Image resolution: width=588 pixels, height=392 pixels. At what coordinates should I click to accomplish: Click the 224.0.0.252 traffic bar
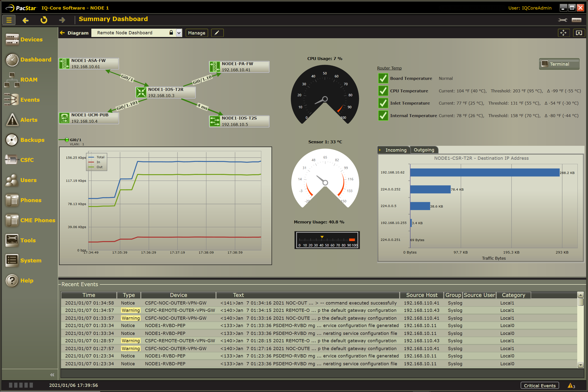[x=430, y=189]
